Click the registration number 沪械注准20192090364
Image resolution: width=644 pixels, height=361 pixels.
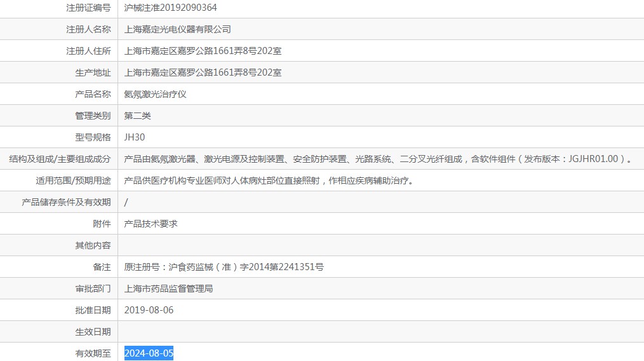coord(170,8)
